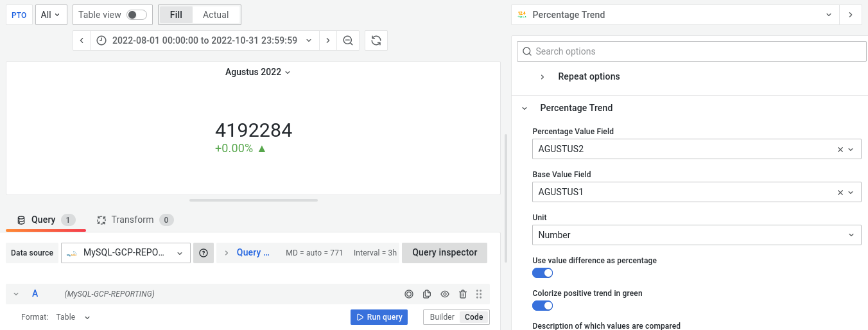Collapse query A row chevron
This screenshot has height=330, width=868.
coord(16,294)
